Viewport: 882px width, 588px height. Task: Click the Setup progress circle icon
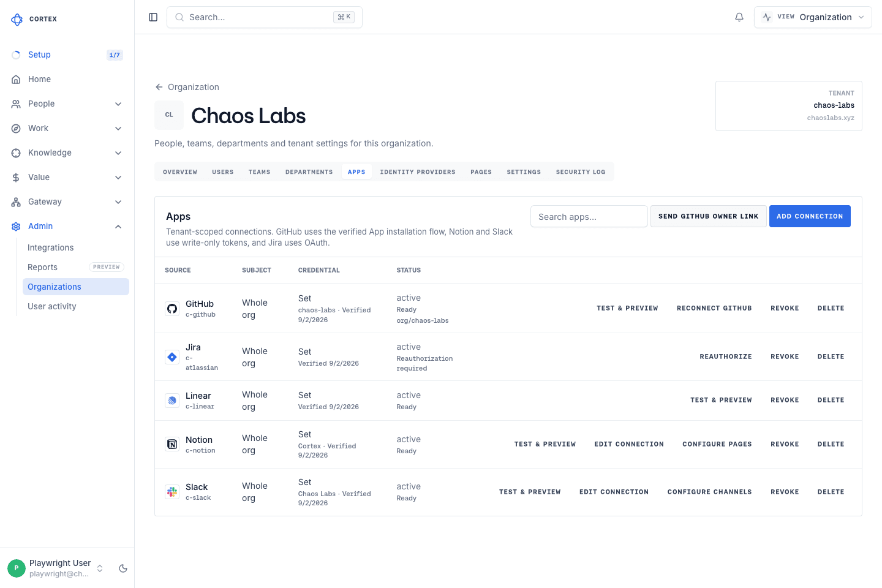click(16, 55)
